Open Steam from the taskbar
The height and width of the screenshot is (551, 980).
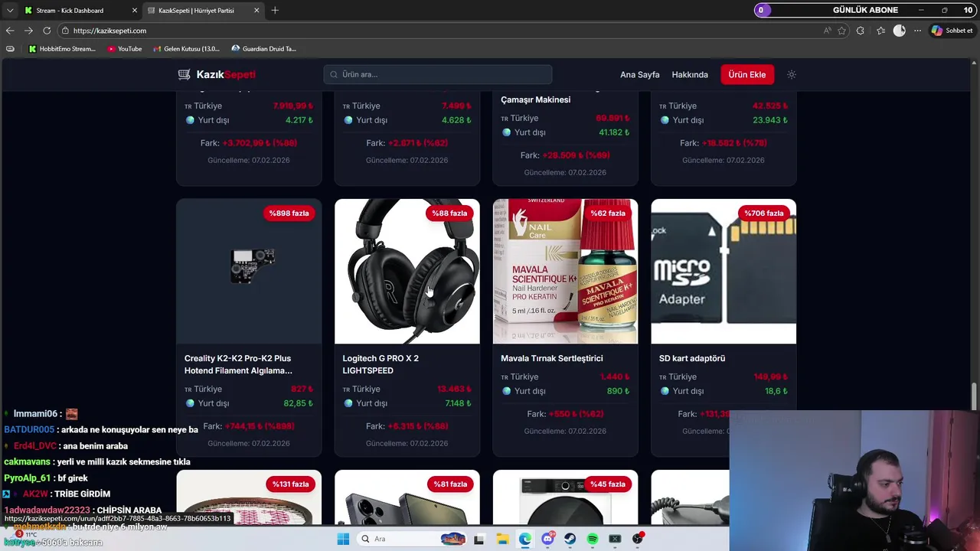(x=570, y=539)
